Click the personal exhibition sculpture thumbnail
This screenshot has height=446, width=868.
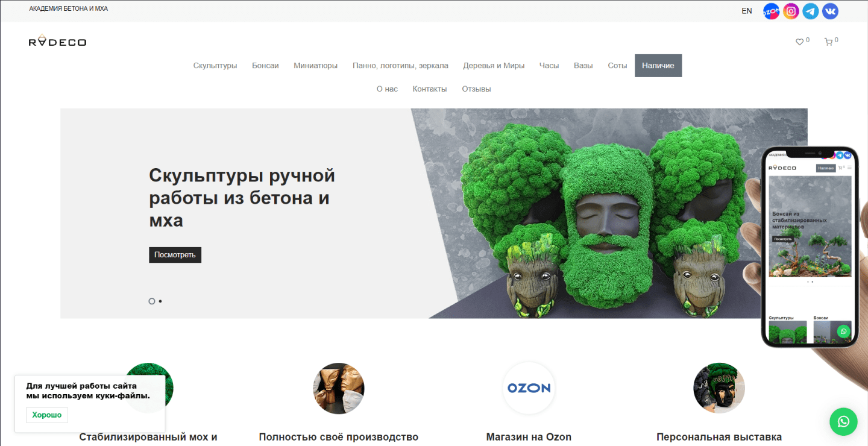(x=719, y=388)
